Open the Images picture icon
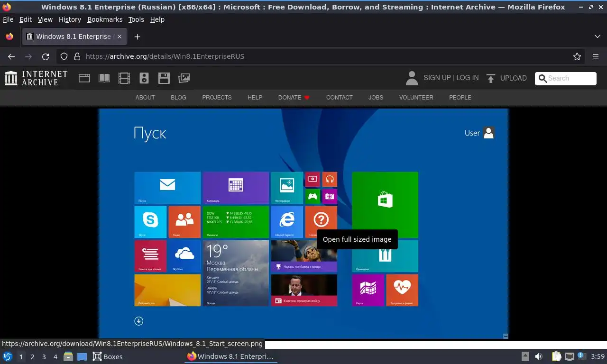This screenshot has height=364, width=607. (184, 78)
